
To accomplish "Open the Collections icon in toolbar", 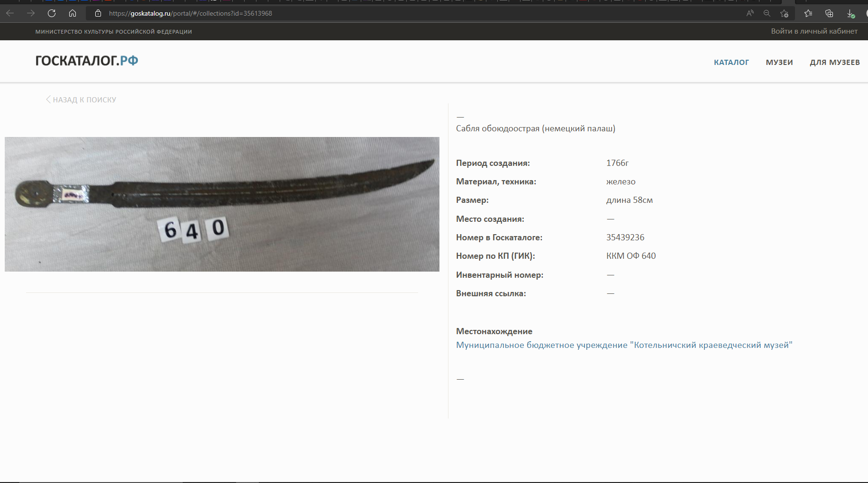I will (x=829, y=13).
